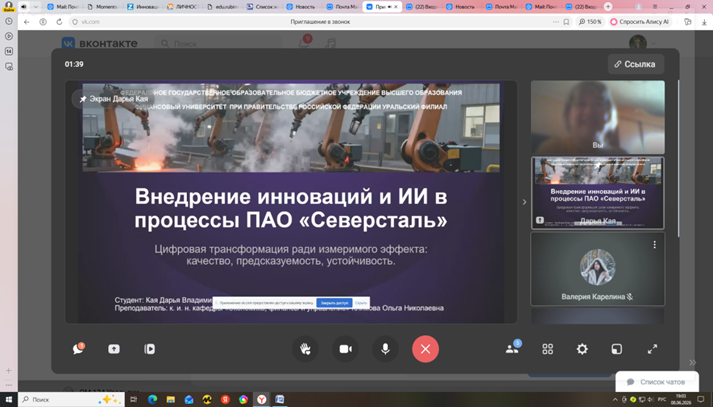Open browser history in the sidebar

(9, 21)
